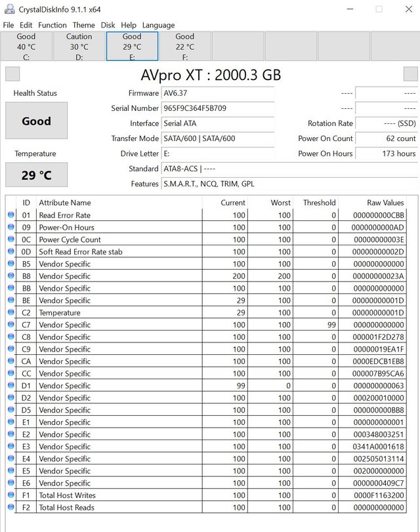Click the blue status icon for attribute E2
Screen dimensions: 420x532
tap(11, 434)
